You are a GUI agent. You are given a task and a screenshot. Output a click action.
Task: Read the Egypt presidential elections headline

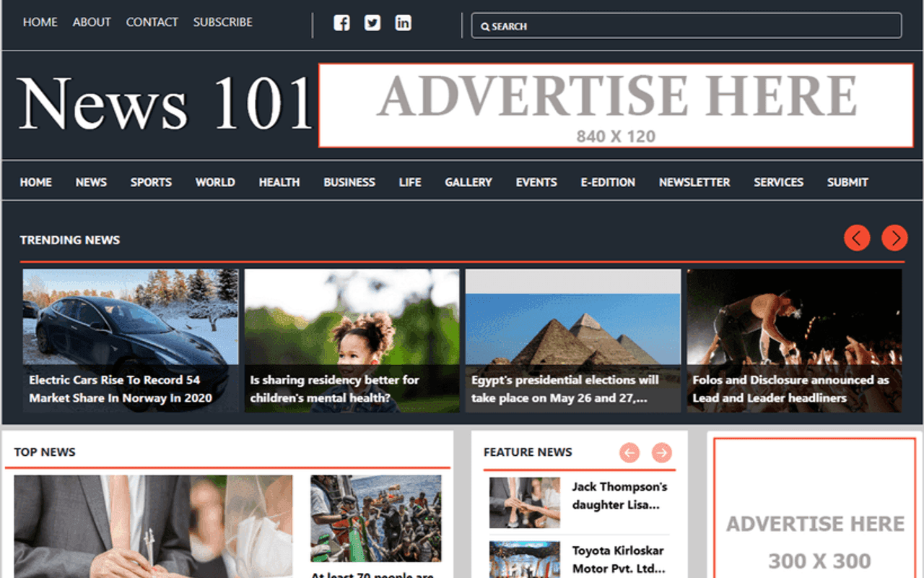click(x=565, y=389)
